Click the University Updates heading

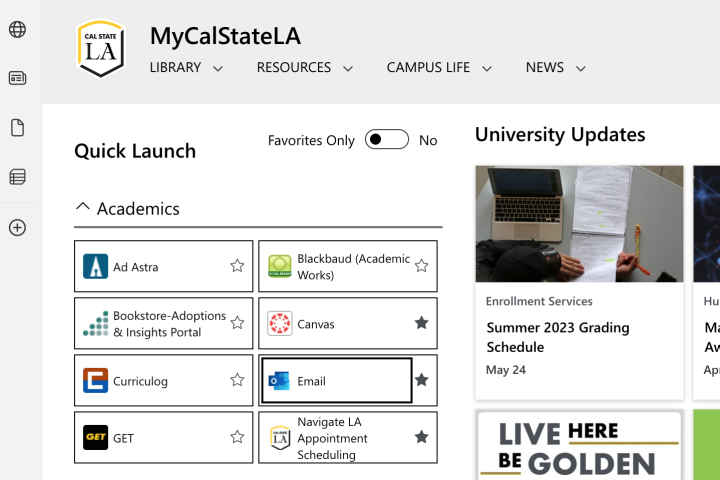[x=560, y=135]
